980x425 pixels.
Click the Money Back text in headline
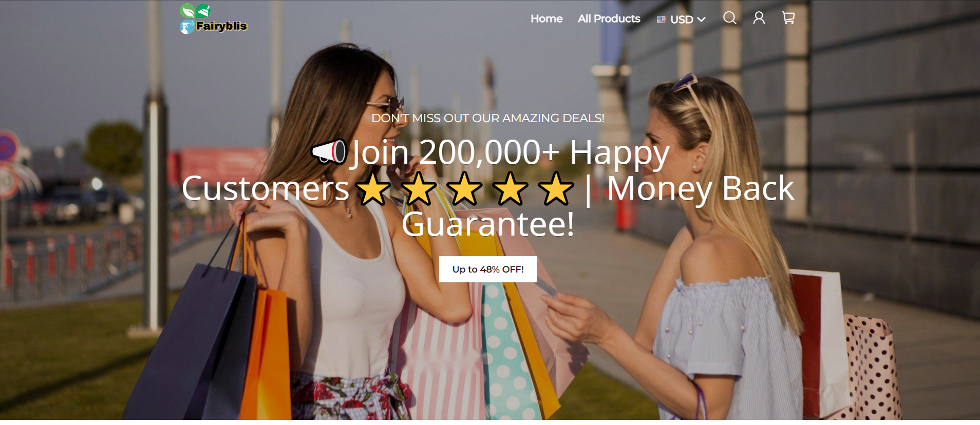click(x=701, y=188)
